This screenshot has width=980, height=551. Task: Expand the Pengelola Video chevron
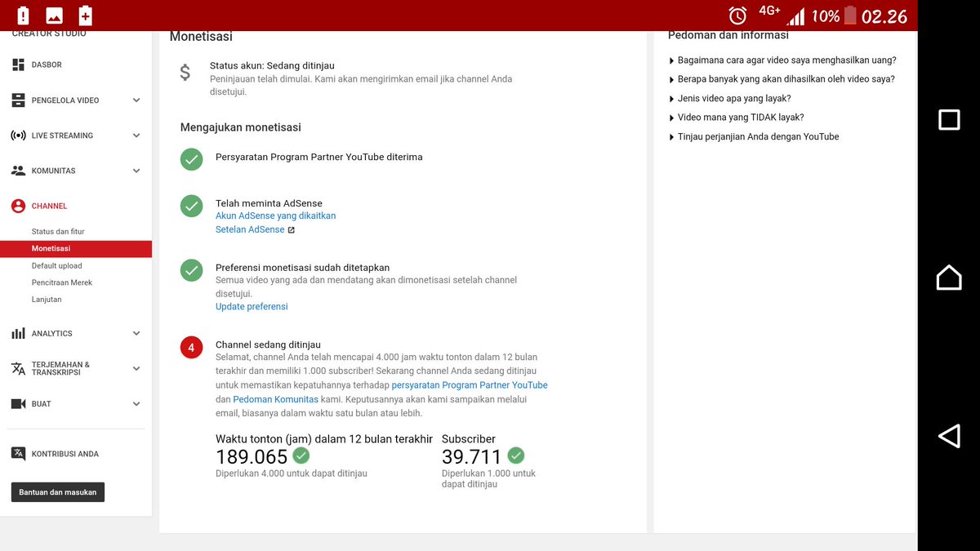[136, 100]
